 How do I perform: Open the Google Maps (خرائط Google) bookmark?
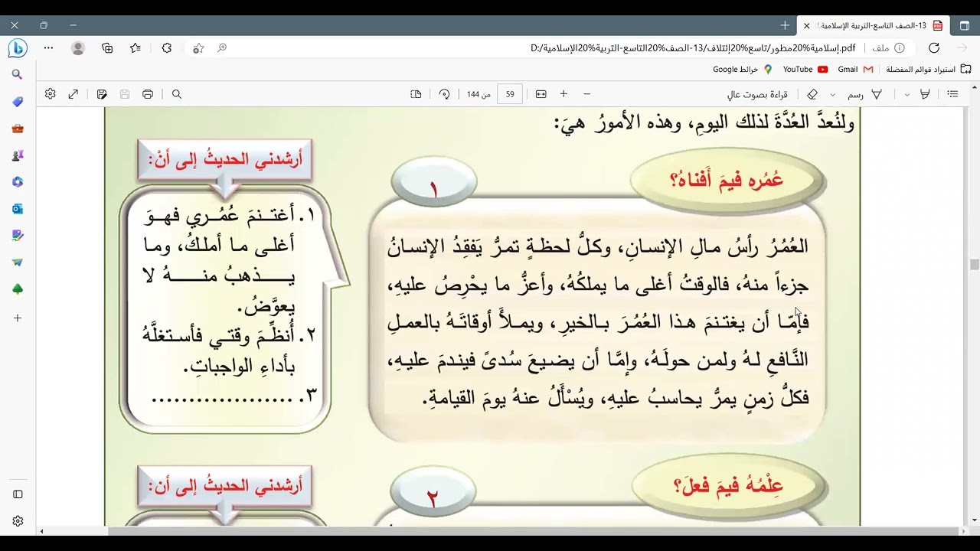(743, 69)
